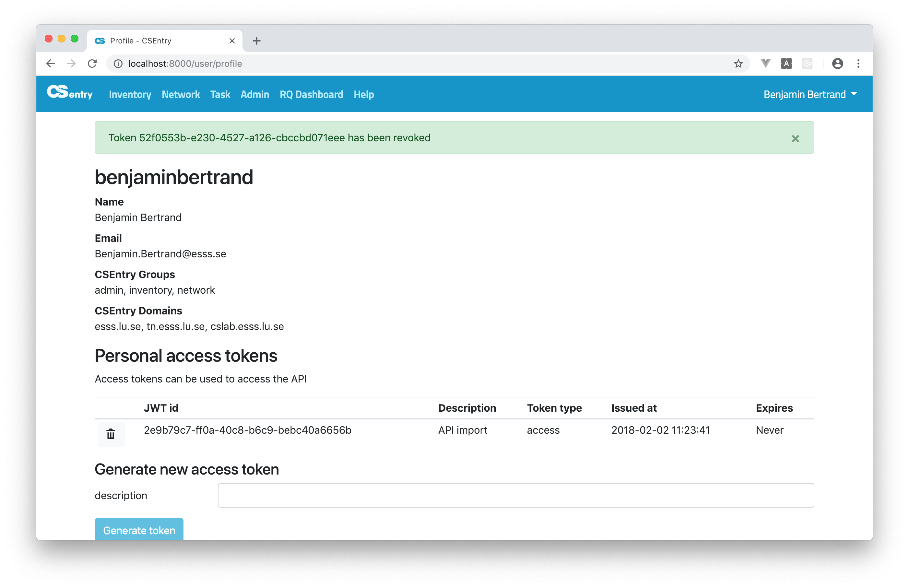
Task: Go to the Task page
Action: 220,94
